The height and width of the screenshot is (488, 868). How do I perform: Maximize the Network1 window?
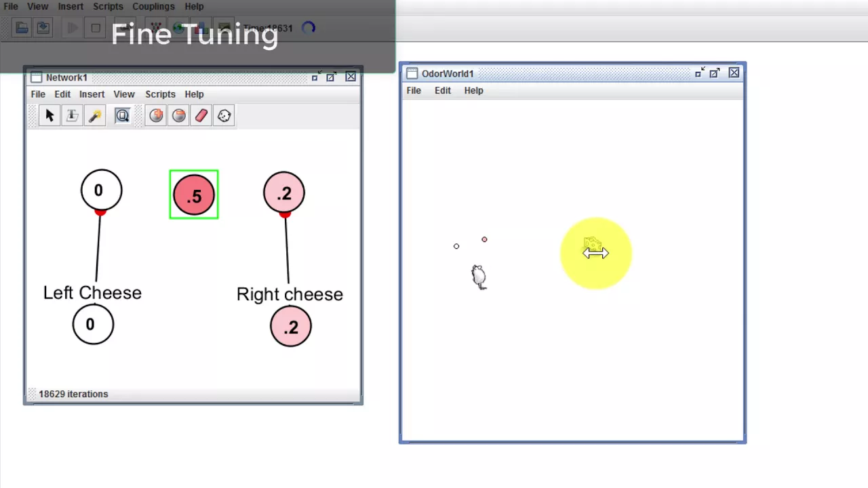(x=331, y=77)
